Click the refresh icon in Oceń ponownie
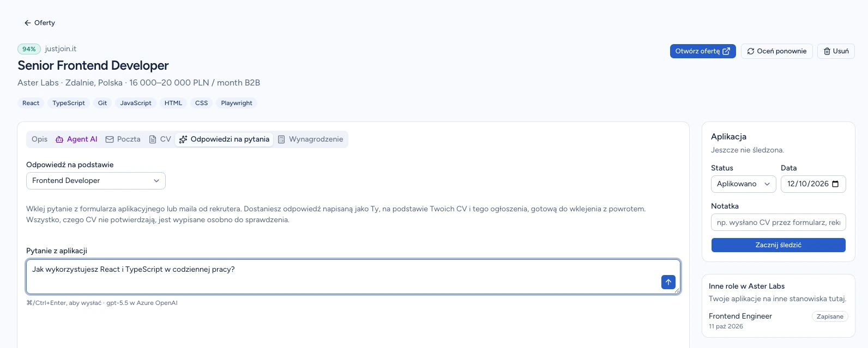868x348 pixels. (x=751, y=51)
